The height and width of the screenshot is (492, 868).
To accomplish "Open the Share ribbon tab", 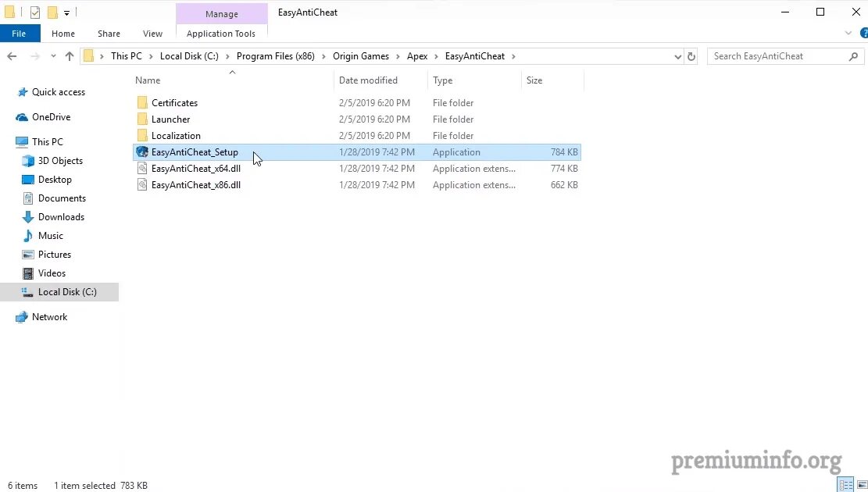I will 109,34.
